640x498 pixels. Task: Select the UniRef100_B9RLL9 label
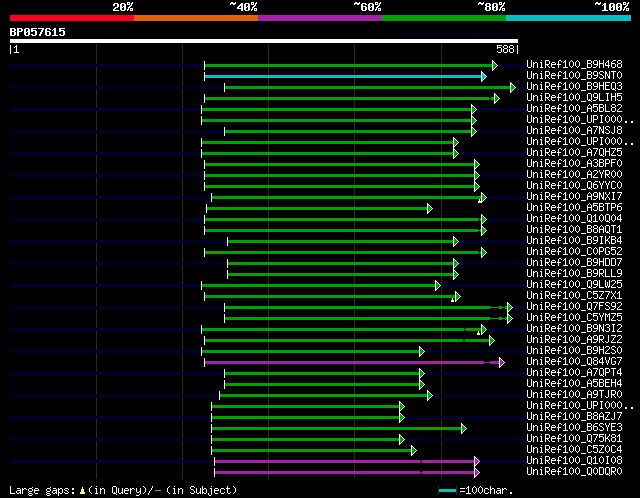pos(574,273)
